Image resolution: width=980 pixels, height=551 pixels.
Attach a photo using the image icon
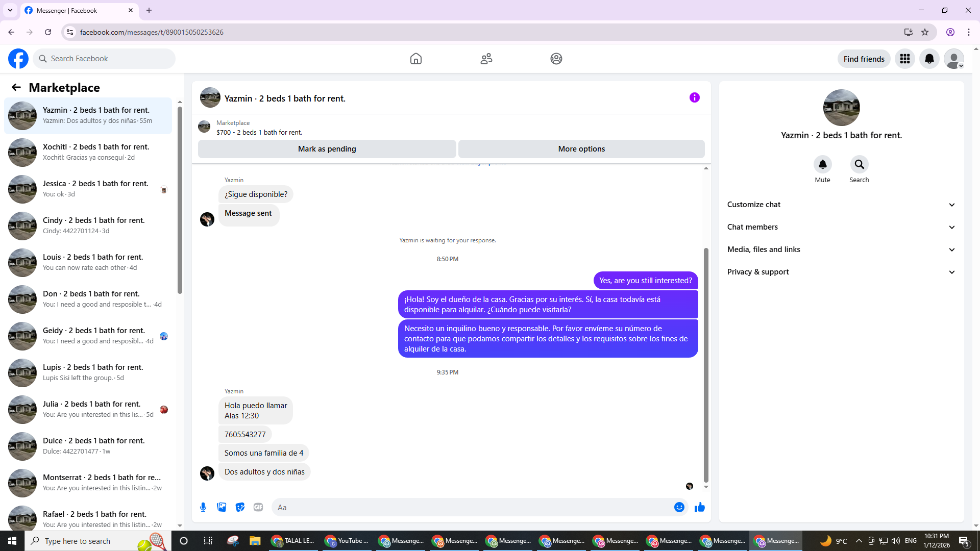pyautogui.click(x=222, y=507)
